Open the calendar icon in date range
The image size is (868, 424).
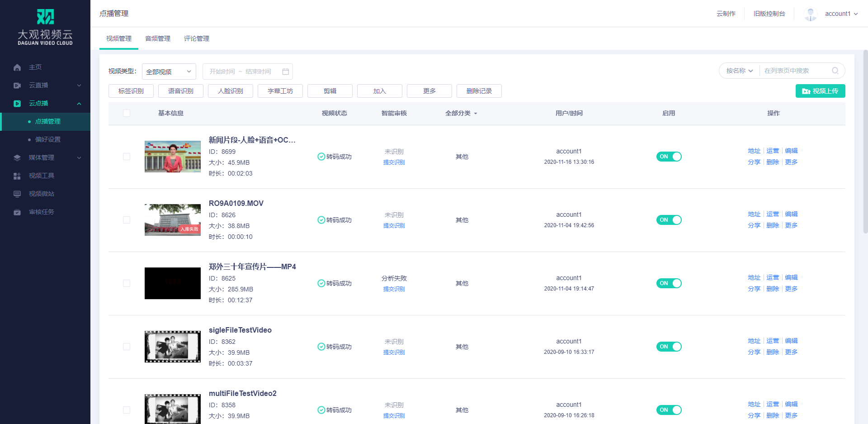pos(285,71)
